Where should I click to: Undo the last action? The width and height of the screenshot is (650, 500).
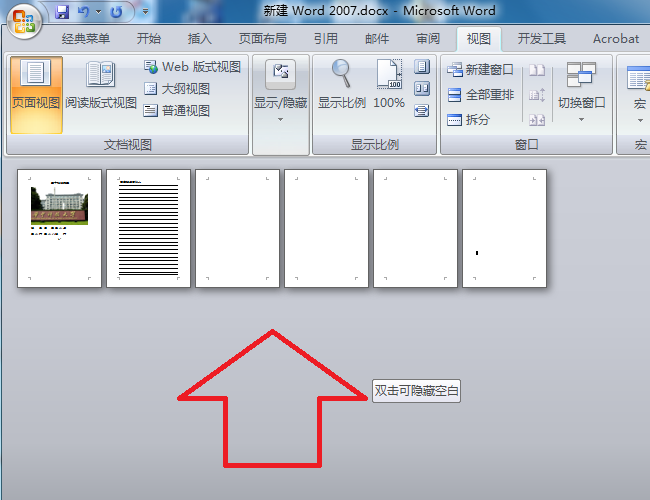coord(84,12)
